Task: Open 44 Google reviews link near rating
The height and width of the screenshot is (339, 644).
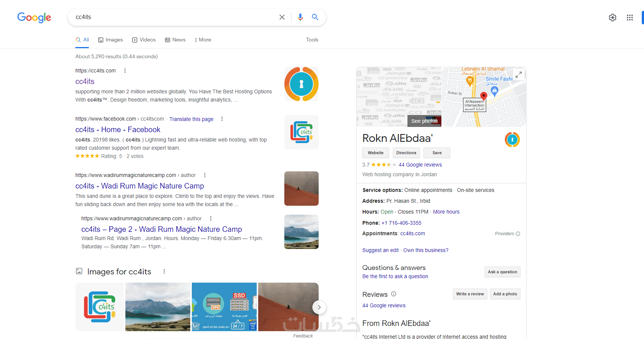Action: pos(420,165)
